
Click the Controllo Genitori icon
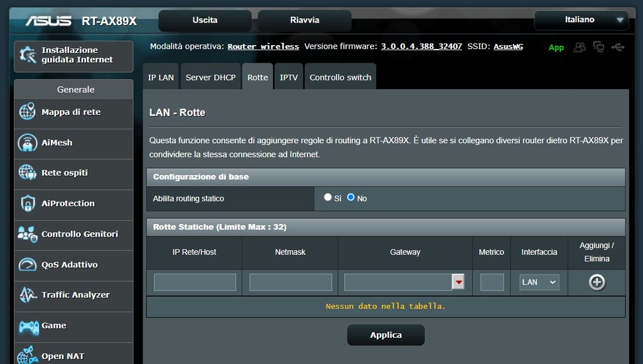pos(27,234)
